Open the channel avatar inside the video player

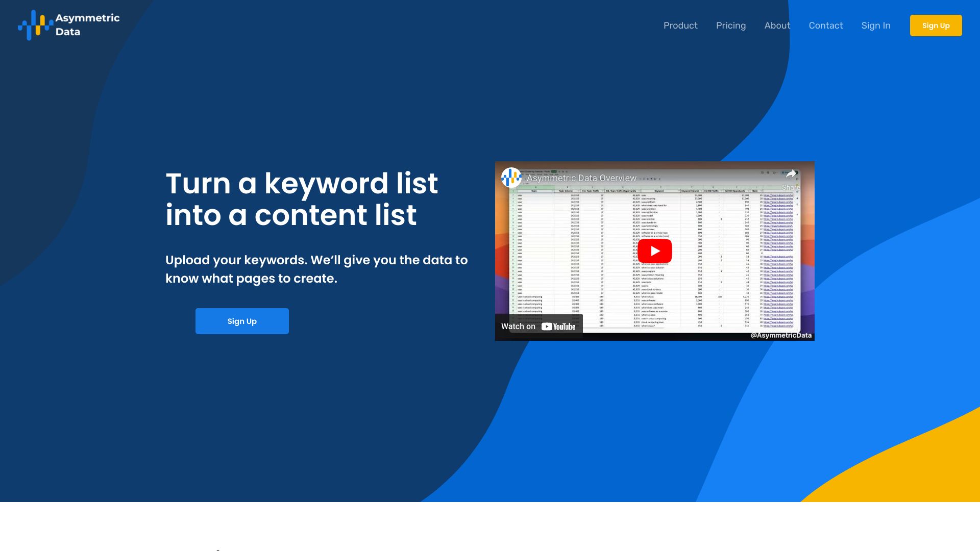pos(511,178)
